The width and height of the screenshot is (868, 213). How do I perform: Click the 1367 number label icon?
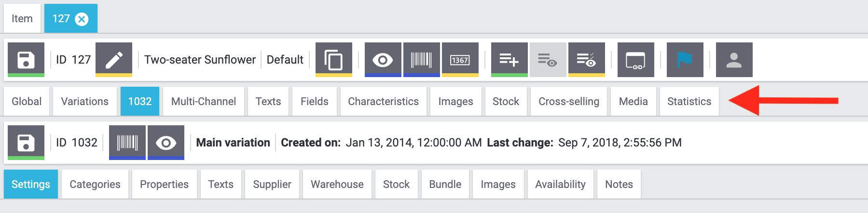coord(460,60)
